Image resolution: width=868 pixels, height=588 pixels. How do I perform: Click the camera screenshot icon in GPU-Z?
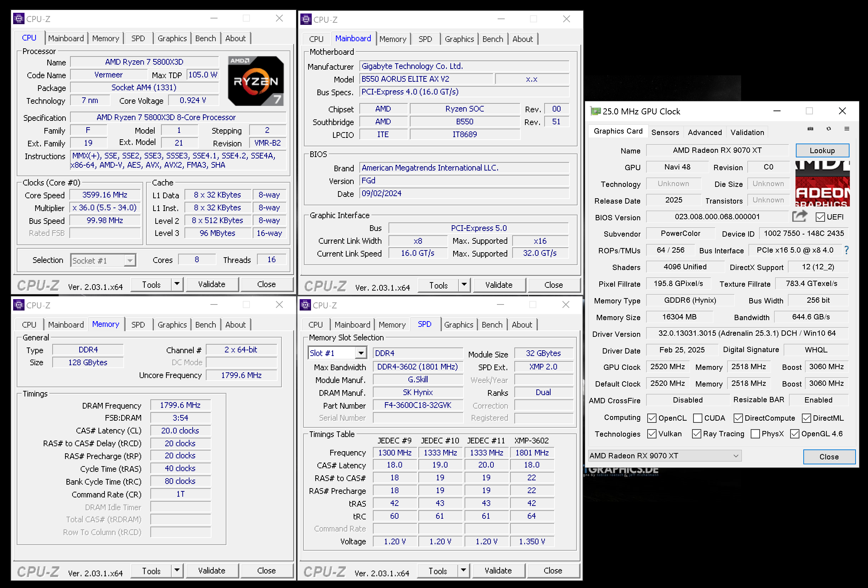coord(810,129)
